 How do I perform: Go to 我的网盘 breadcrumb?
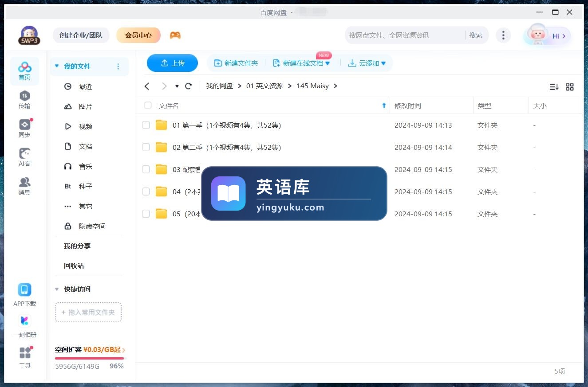pos(220,86)
